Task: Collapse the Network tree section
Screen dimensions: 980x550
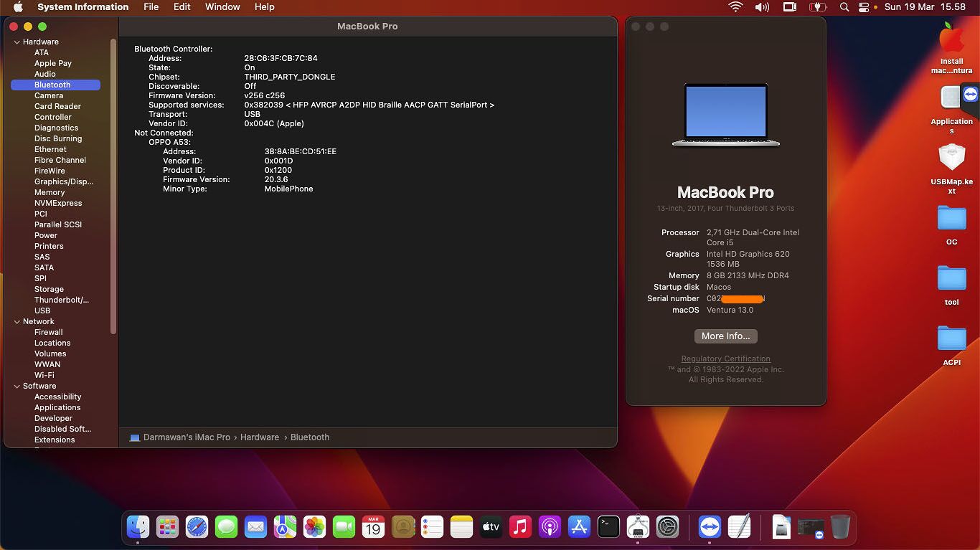Action: click(17, 322)
